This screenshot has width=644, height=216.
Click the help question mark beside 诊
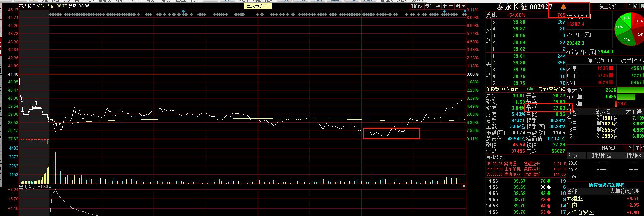629,6
